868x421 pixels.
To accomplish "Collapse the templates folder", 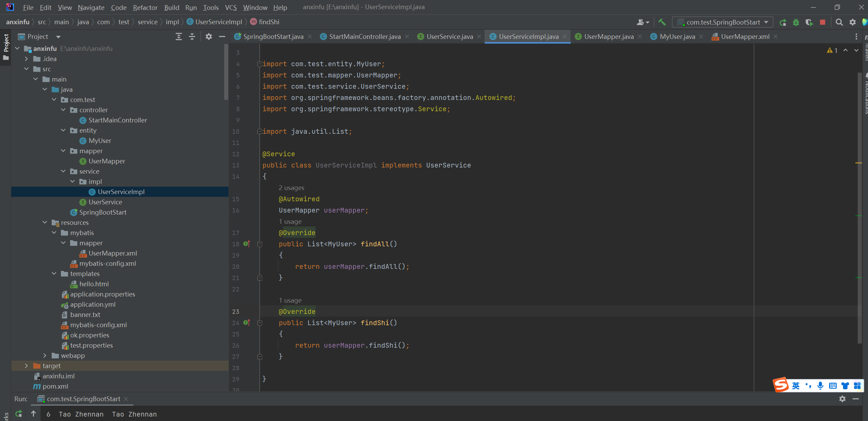I will [x=54, y=274].
